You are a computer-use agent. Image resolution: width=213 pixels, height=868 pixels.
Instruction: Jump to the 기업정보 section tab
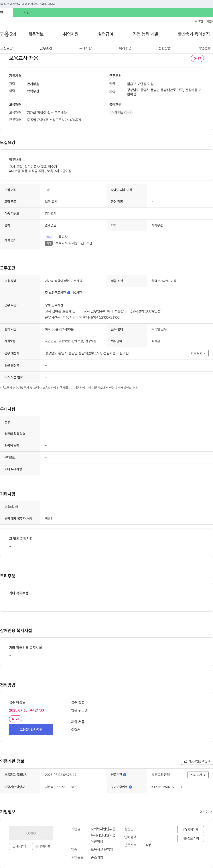point(204,48)
